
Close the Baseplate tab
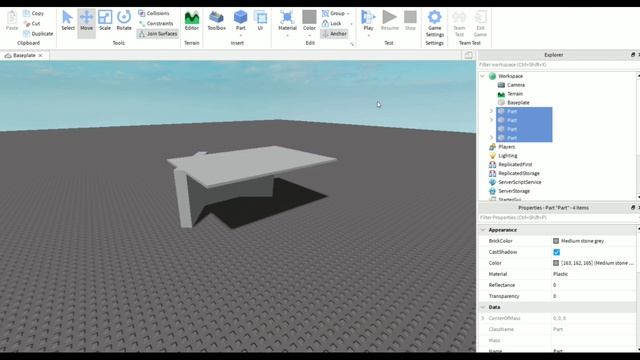click(40, 56)
